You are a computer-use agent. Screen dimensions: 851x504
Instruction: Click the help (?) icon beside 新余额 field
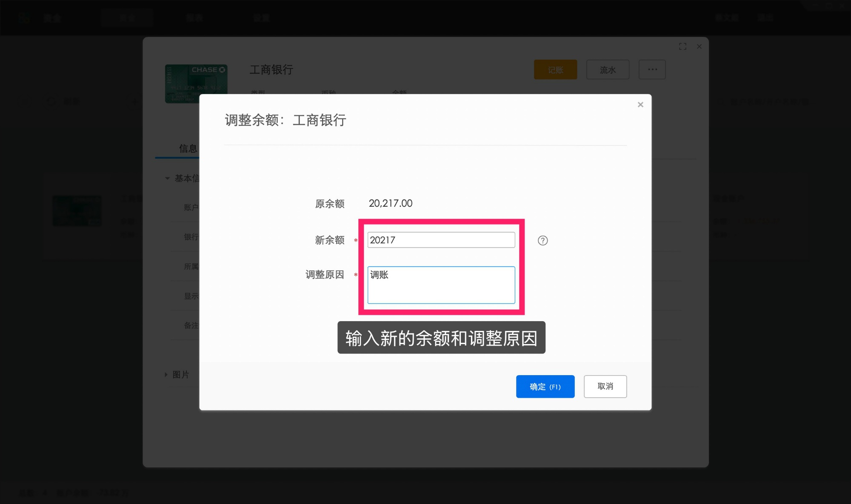543,240
